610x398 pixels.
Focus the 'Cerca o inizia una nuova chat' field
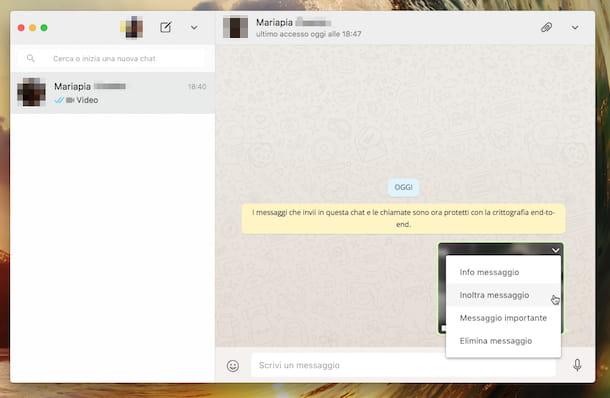click(x=112, y=58)
